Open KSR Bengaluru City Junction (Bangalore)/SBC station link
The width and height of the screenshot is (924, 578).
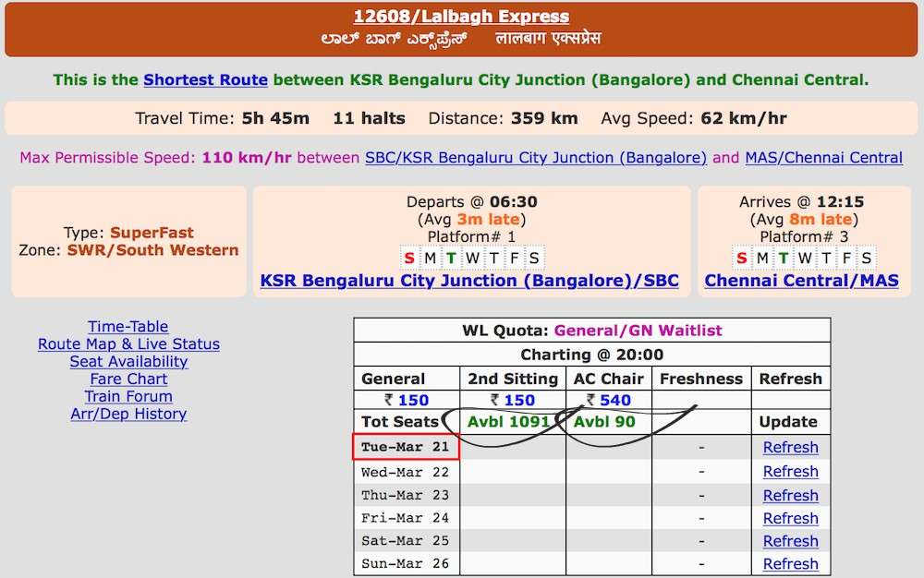click(469, 281)
